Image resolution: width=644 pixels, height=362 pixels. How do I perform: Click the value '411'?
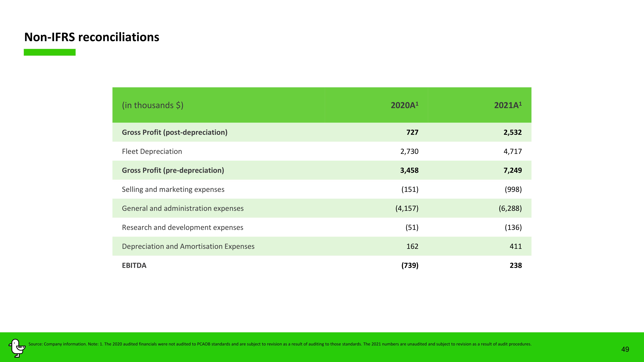point(516,246)
